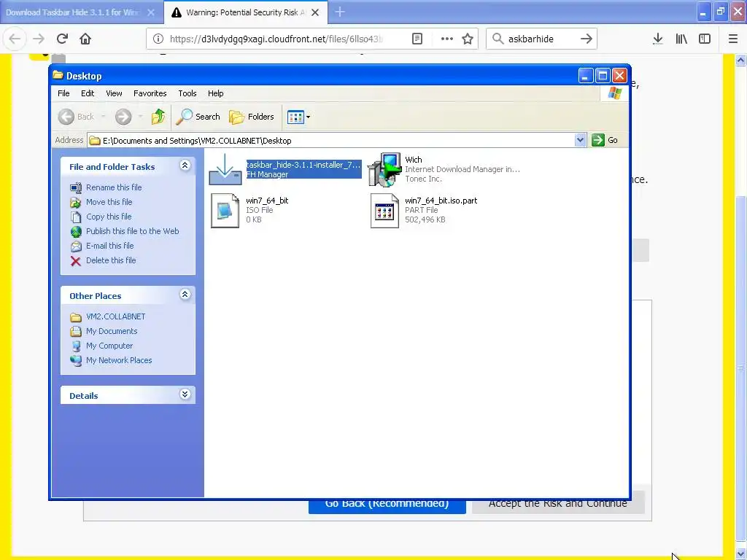Open File menu in Desktop window
The height and width of the screenshot is (560, 747).
[63, 93]
